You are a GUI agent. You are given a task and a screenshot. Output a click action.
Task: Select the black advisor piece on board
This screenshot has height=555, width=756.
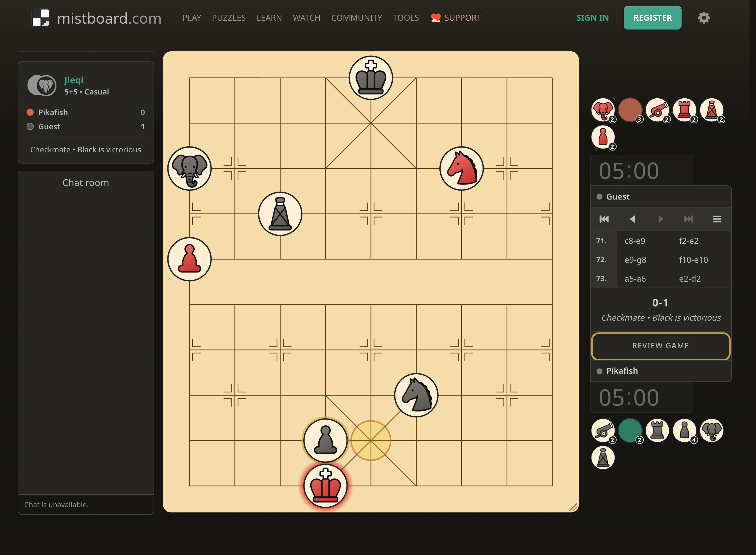pyautogui.click(x=280, y=214)
